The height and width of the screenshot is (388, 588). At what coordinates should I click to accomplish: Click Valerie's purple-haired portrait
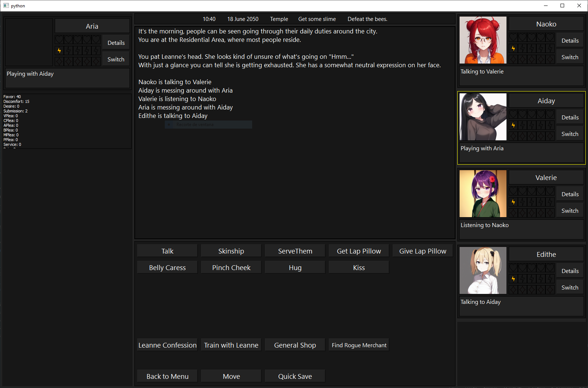tap(483, 194)
